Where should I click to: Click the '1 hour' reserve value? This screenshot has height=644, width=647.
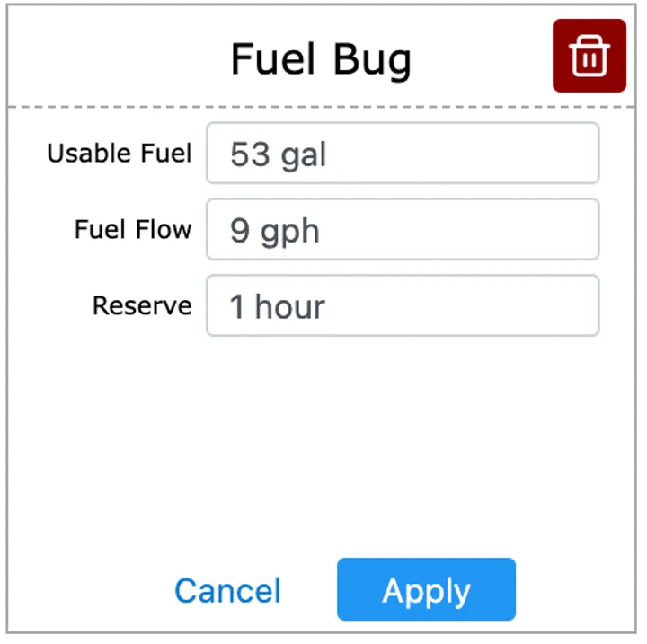pyautogui.click(x=277, y=307)
